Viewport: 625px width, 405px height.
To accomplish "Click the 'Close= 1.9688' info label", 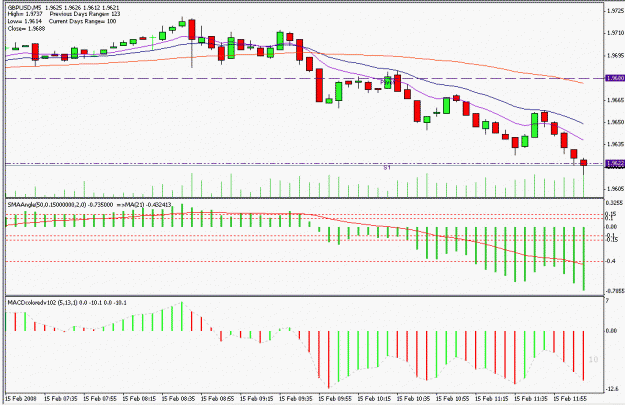I will 26,29.
